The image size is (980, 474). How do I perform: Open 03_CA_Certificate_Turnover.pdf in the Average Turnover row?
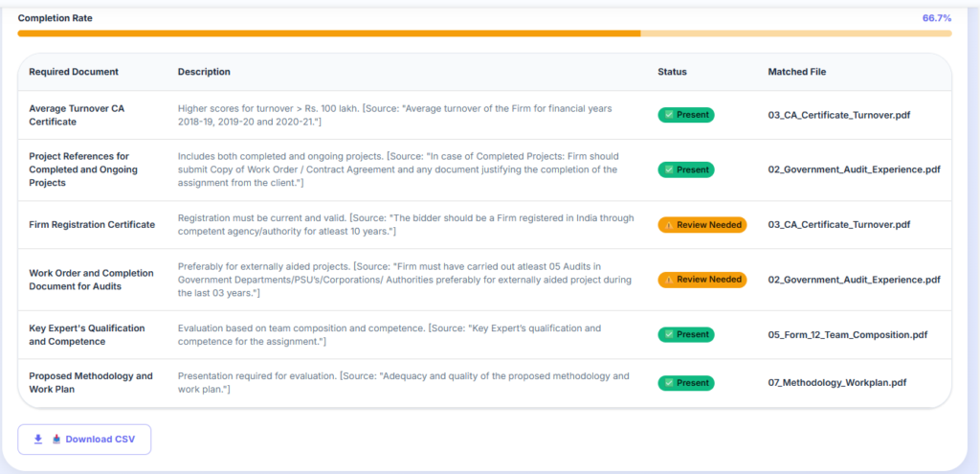click(x=838, y=115)
